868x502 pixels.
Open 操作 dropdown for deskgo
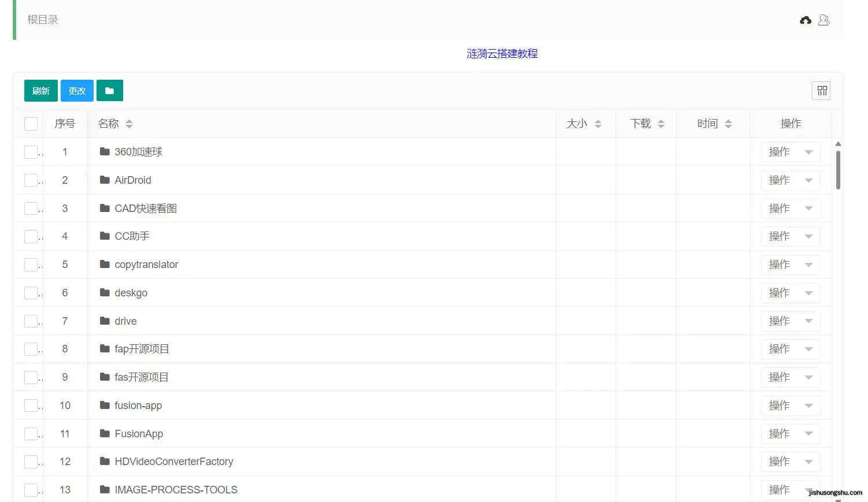791,293
